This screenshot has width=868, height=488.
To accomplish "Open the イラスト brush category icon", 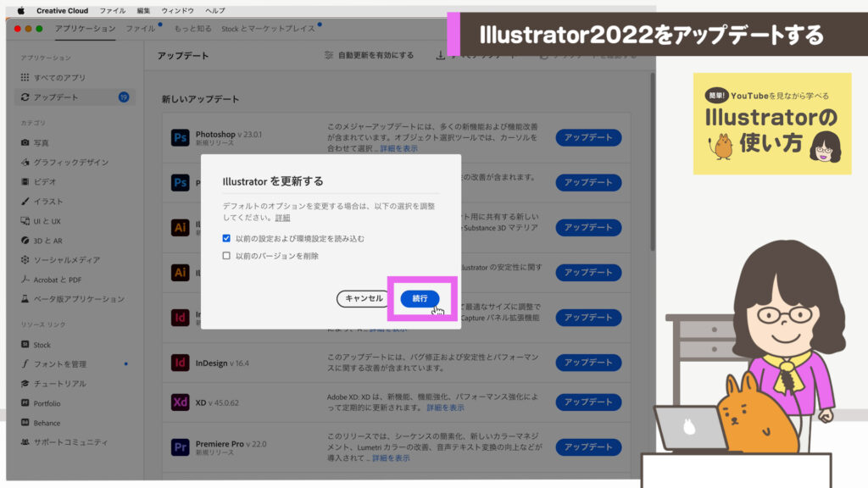I will click(x=25, y=202).
